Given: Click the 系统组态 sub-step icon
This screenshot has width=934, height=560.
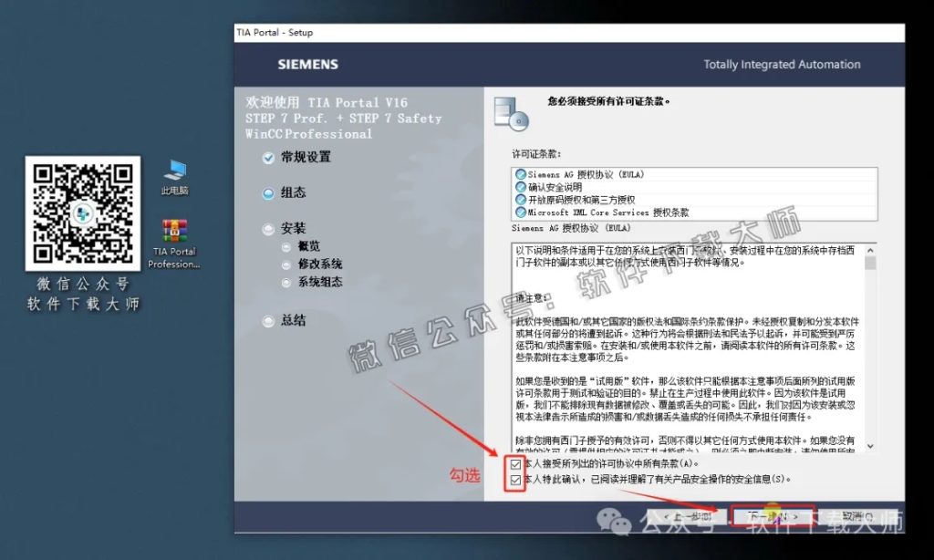Looking at the screenshot, I should point(285,281).
